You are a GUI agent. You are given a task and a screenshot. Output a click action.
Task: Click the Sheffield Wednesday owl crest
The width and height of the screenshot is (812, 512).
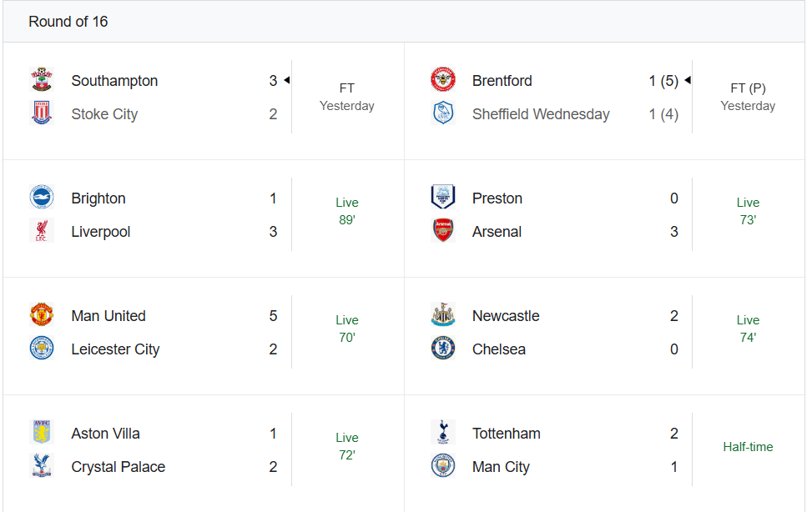tap(443, 113)
